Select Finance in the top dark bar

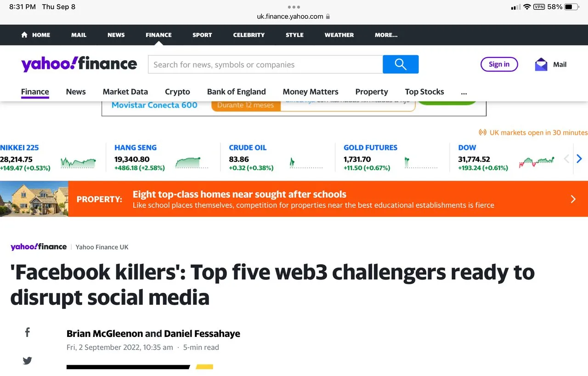pos(158,35)
